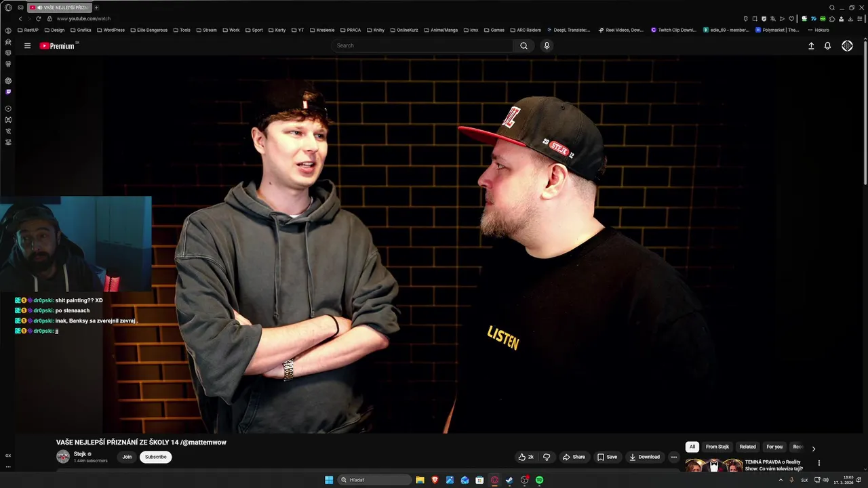This screenshot has width=868, height=488.
Task: Open a new browser tab
Action: (96, 7)
